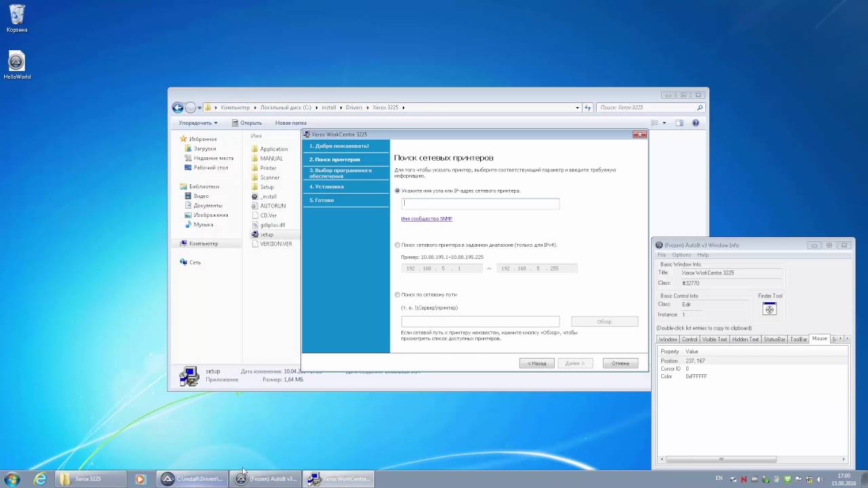Switch to Xerox WorkCentre taskbar button
This screenshot has width=868, height=488.
(x=338, y=479)
